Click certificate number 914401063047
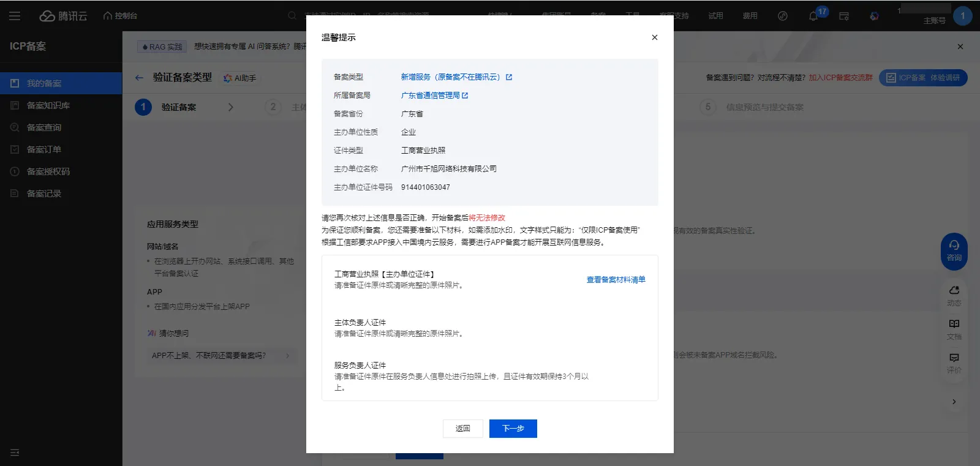 [x=425, y=187]
